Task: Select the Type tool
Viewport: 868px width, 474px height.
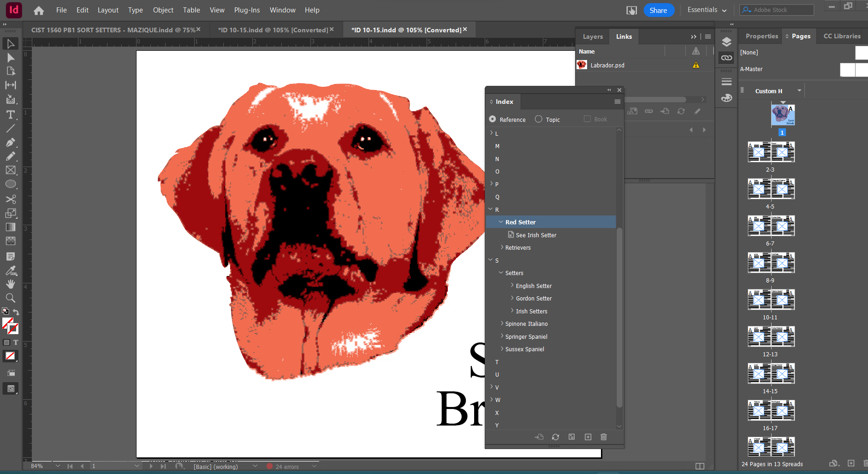Action: (10, 114)
